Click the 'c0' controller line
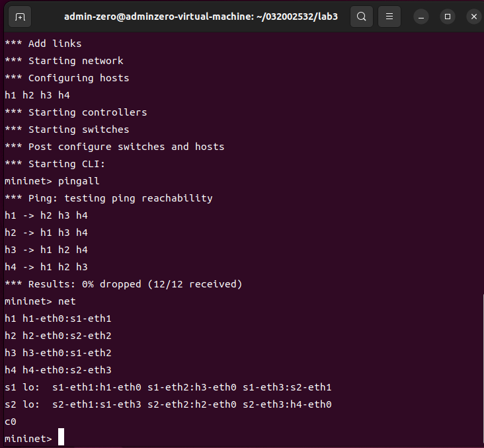The height and width of the screenshot is (448, 484). (11, 422)
